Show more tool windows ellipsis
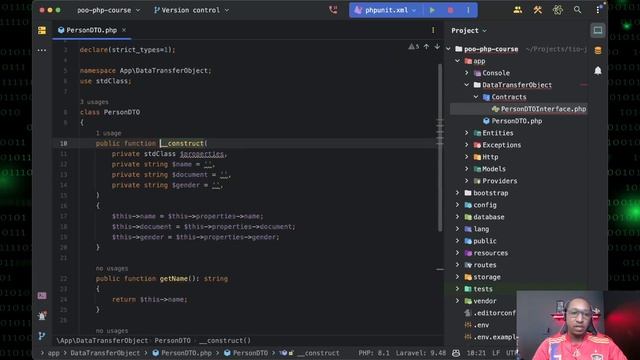This screenshot has height=360, width=640. (42, 50)
